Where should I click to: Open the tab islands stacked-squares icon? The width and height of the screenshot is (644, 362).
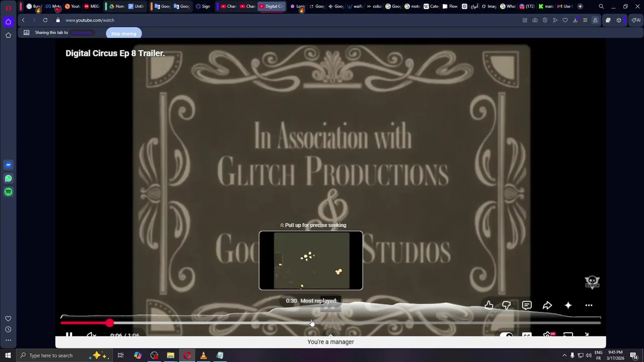click(608, 20)
